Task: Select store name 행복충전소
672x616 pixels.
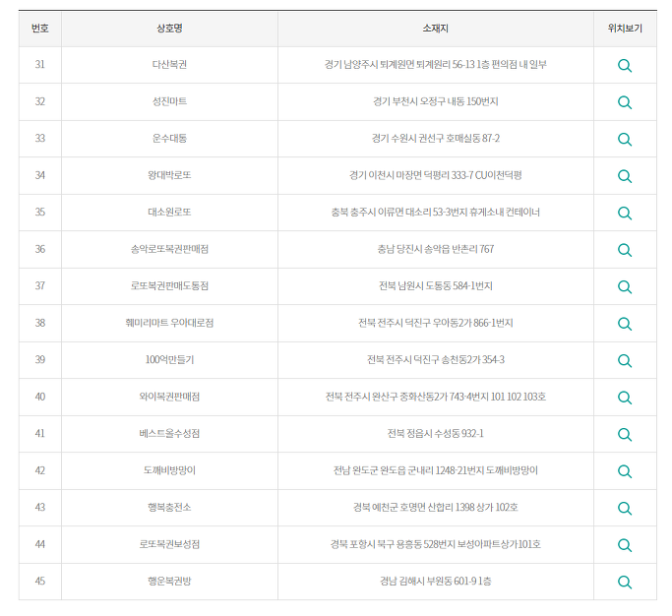Action: pyautogui.click(x=169, y=507)
